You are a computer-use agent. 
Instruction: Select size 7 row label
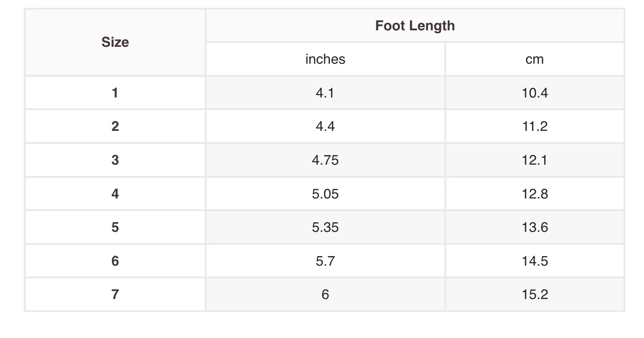point(115,295)
